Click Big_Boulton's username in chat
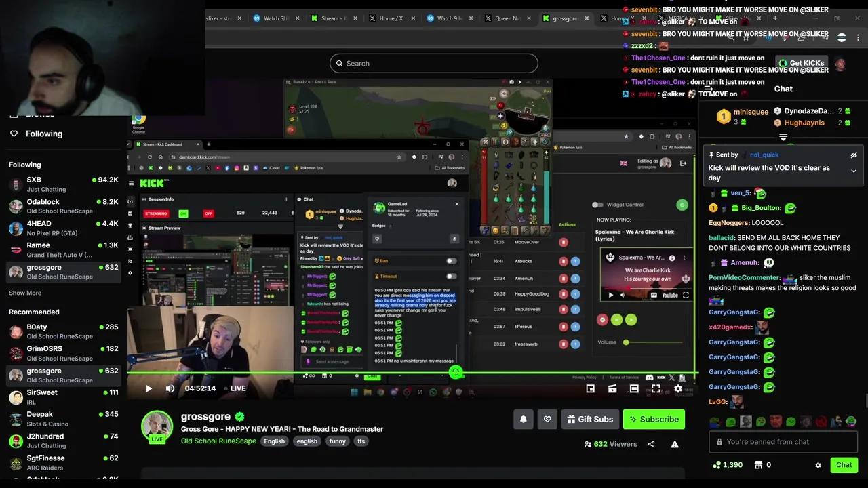868x488 pixels. coord(761,208)
